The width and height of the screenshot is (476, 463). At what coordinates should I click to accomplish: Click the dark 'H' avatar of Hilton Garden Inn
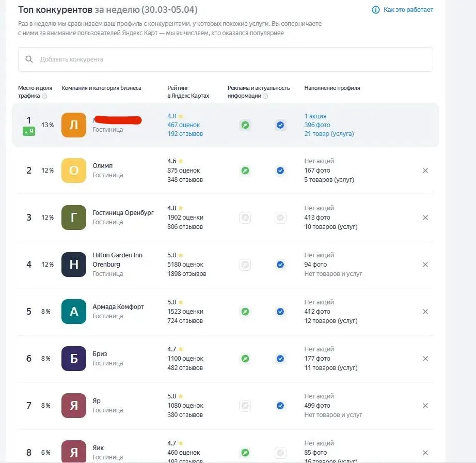click(74, 265)
